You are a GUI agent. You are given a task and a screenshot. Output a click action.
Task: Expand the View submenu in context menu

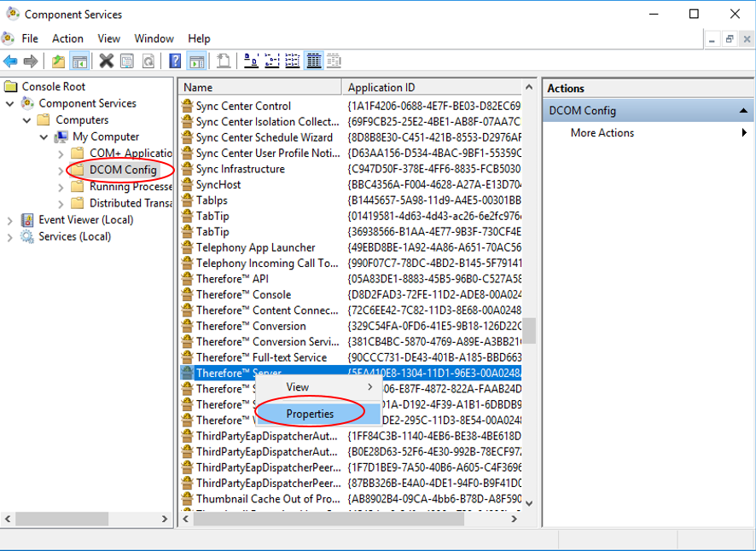[x=317, y=387]
